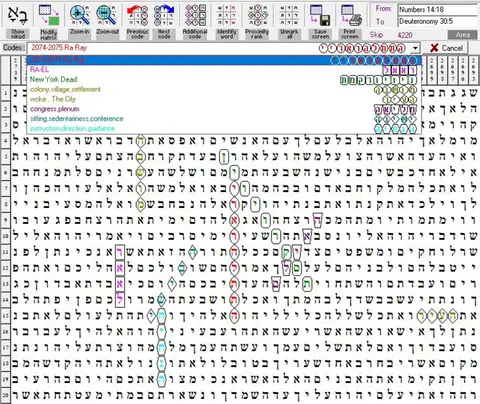Select row number 16 header

[x=6, y=331]
